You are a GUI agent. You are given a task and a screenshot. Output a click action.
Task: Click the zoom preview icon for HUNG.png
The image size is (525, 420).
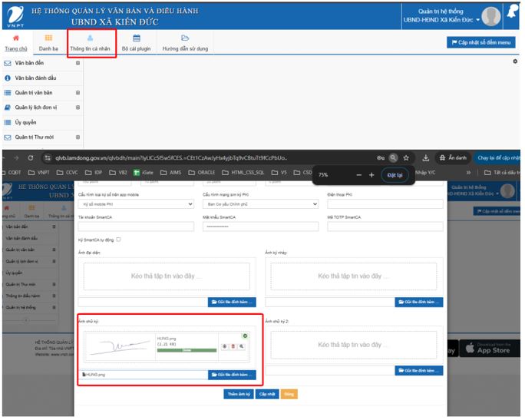(241, 346)
